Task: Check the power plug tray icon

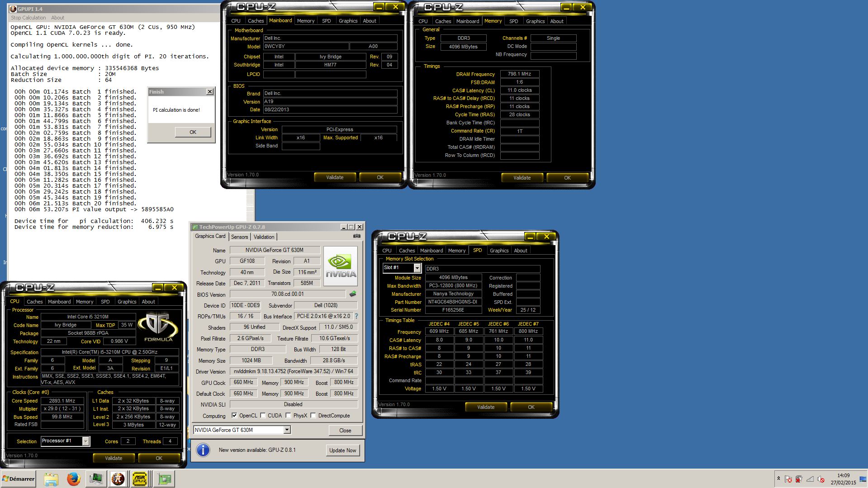Action: 799,479
